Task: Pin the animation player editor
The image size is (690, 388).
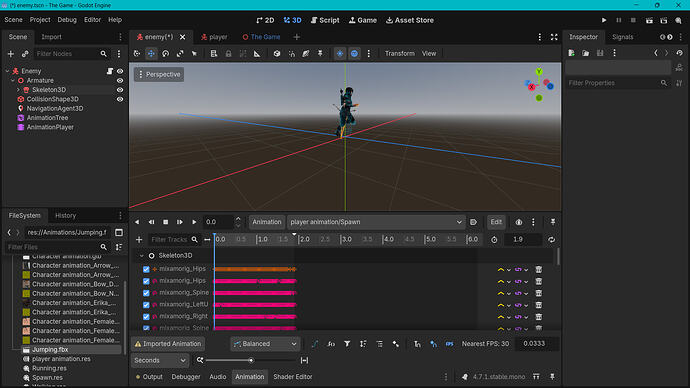Action: pyautogui.click(x=553, y=222)
